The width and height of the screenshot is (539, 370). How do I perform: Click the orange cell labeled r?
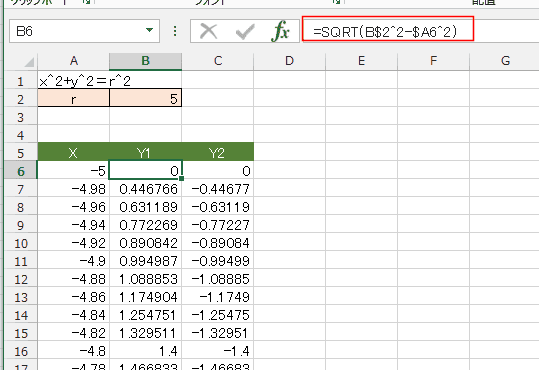[x=74, y=99]
